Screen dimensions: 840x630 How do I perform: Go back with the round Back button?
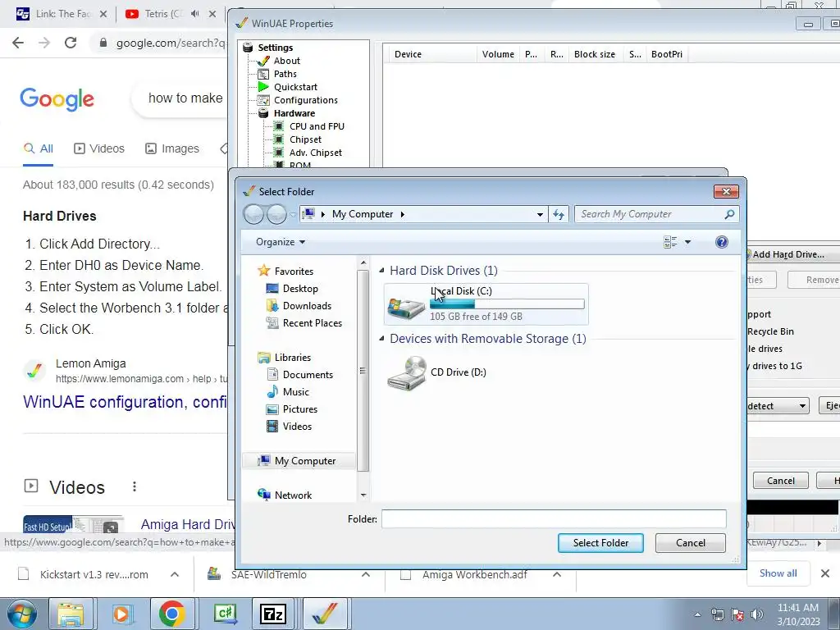(253, 214)
